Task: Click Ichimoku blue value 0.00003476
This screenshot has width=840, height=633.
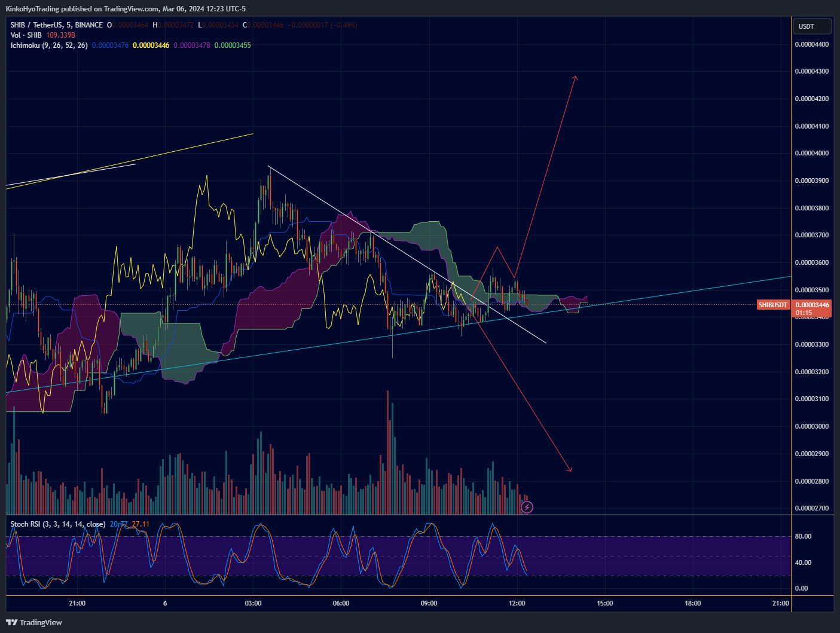Action: click(x=111, y=45)
